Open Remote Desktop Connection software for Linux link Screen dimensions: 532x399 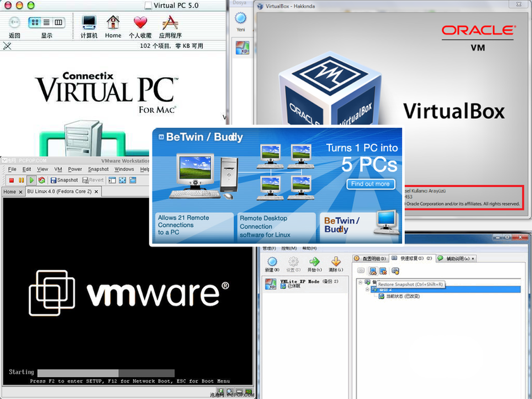pos(276,227)
